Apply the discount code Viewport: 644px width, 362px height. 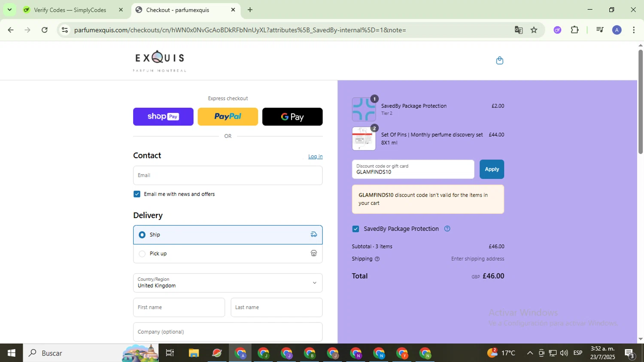point(492,169)
